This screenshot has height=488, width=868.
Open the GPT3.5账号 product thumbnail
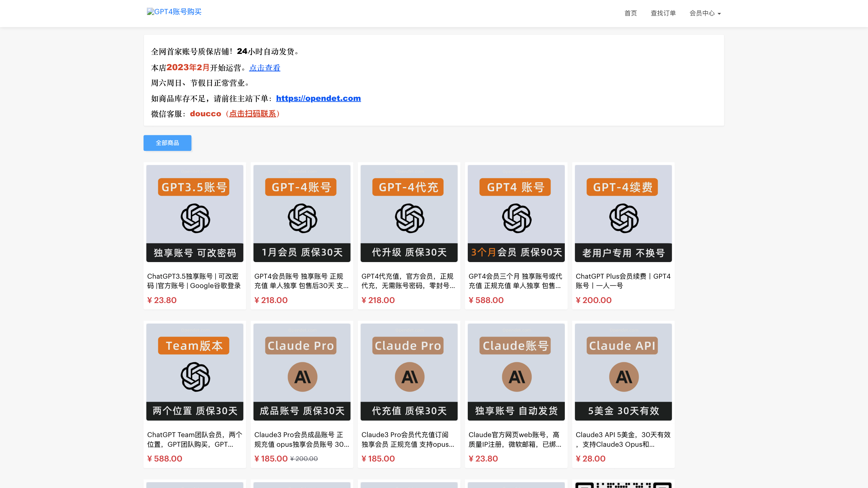coord(195,214)
